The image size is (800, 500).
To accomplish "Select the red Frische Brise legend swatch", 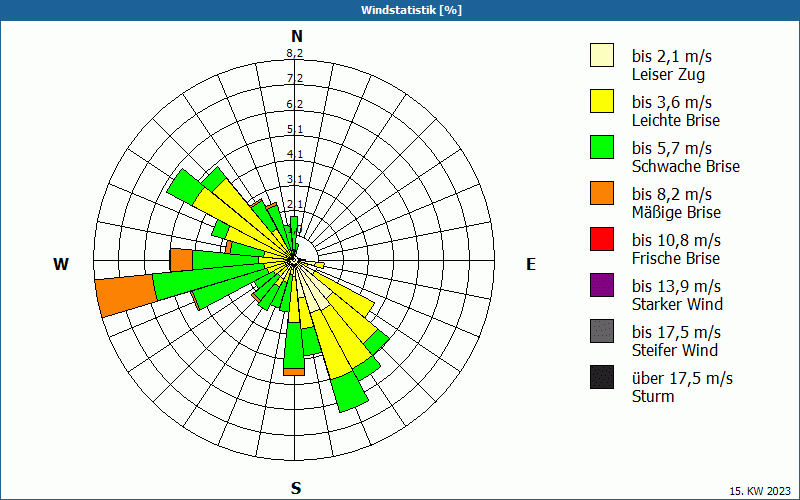I will pos(602,239).
